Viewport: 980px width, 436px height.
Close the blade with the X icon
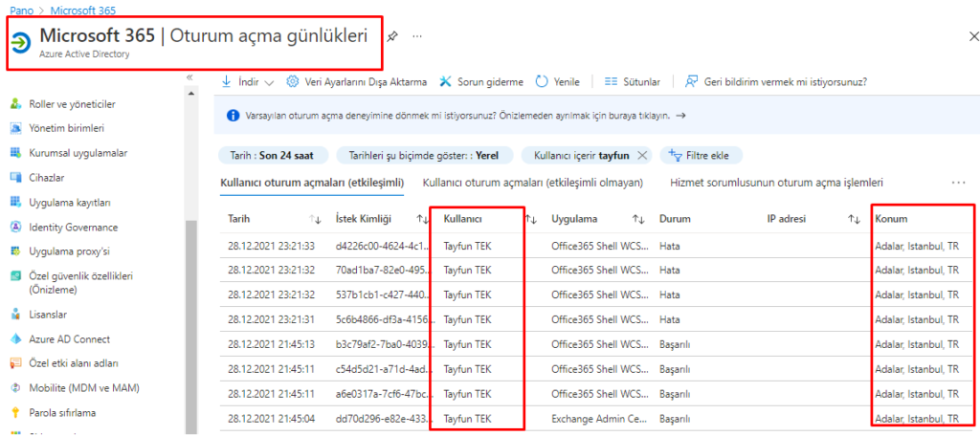pos(973,36)
